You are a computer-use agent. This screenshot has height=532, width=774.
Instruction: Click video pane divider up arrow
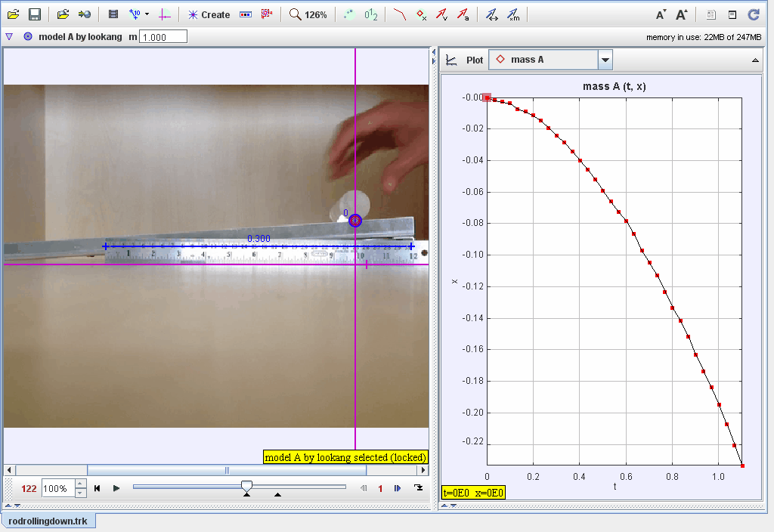(x=8, y=506)
